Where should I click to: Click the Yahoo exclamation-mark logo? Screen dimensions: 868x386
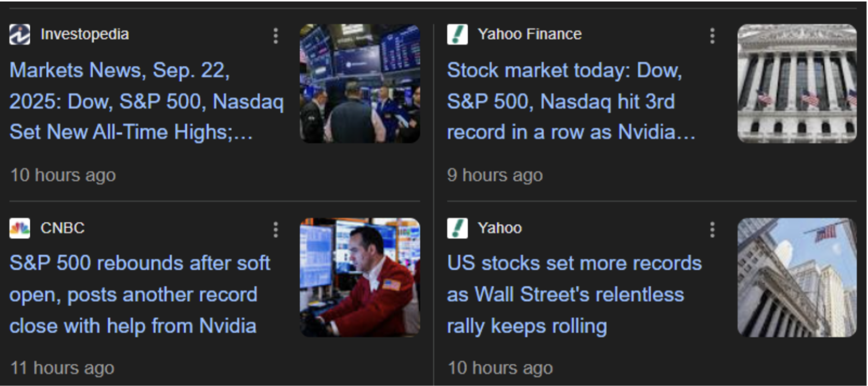click(x=456, y=227)
